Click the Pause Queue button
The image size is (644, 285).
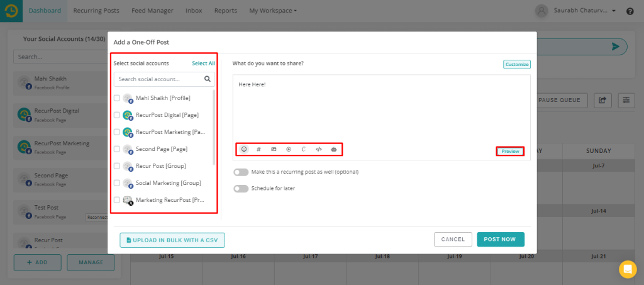point(562,100)
